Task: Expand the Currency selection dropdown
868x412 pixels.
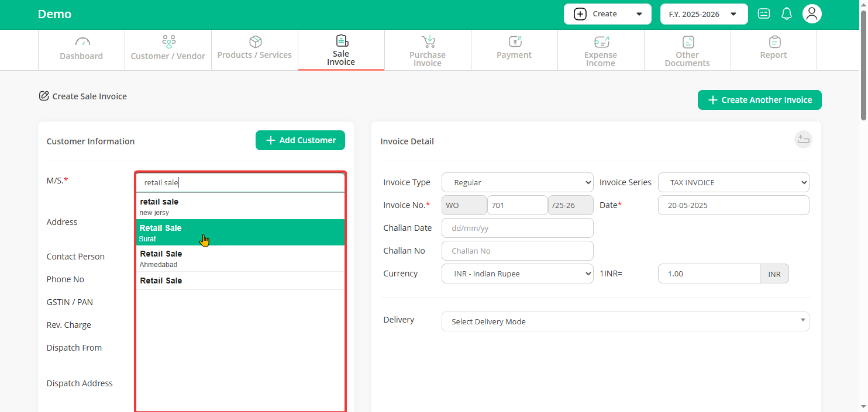Action: [517, 273]
